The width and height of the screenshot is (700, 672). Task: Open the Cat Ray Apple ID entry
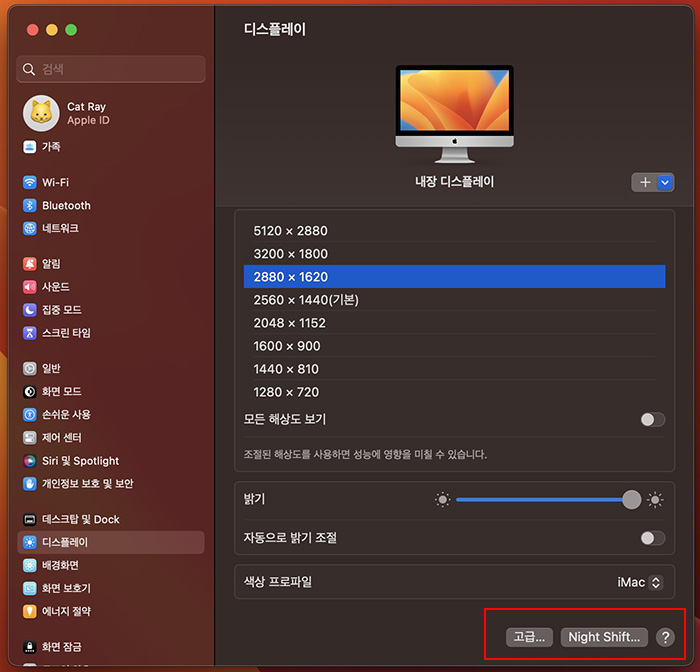pyautogui.click(x=111, y=113)
